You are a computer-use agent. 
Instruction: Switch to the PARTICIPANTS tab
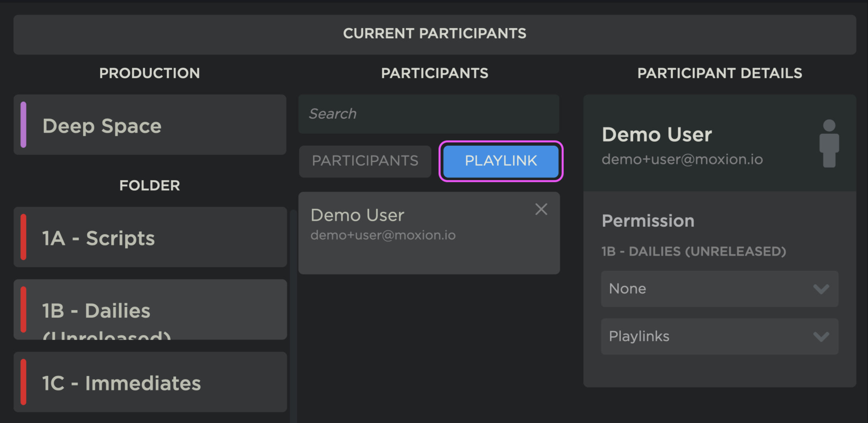(365, 161)
